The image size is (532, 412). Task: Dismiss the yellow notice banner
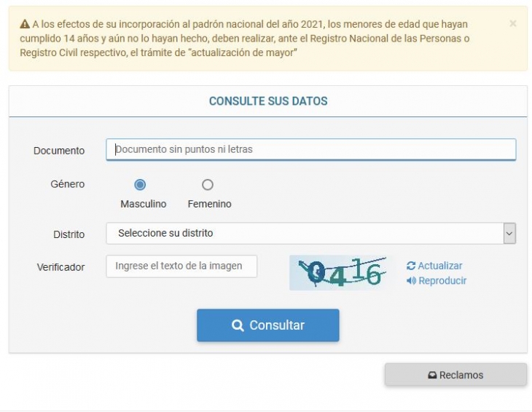[x=512, y=23]
